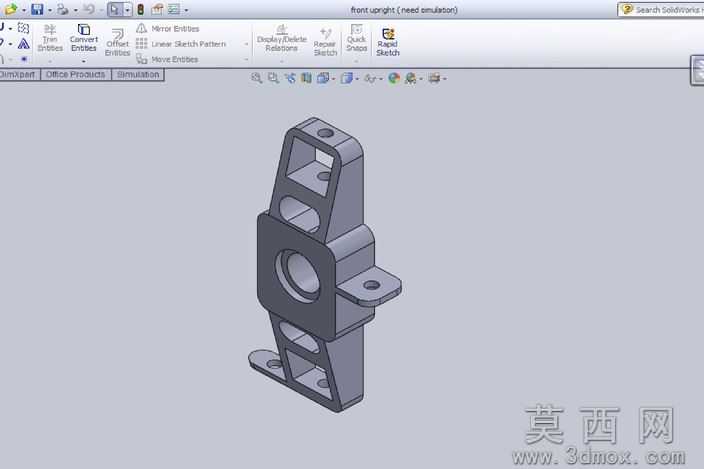Click the Search SolidWorks help icon
Image resolution: width=704 pixels, height=469 pixels.
coord(627,9)
